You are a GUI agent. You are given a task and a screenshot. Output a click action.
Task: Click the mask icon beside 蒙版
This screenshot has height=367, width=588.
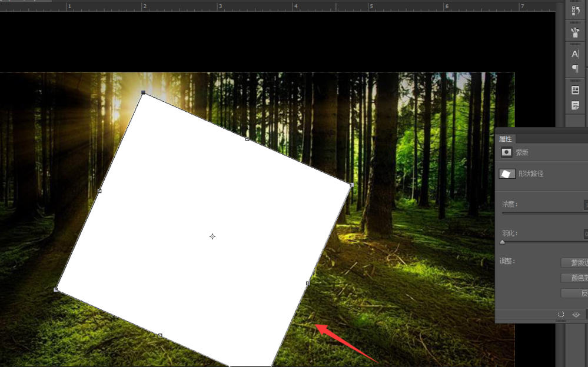(x=506, y=152)
